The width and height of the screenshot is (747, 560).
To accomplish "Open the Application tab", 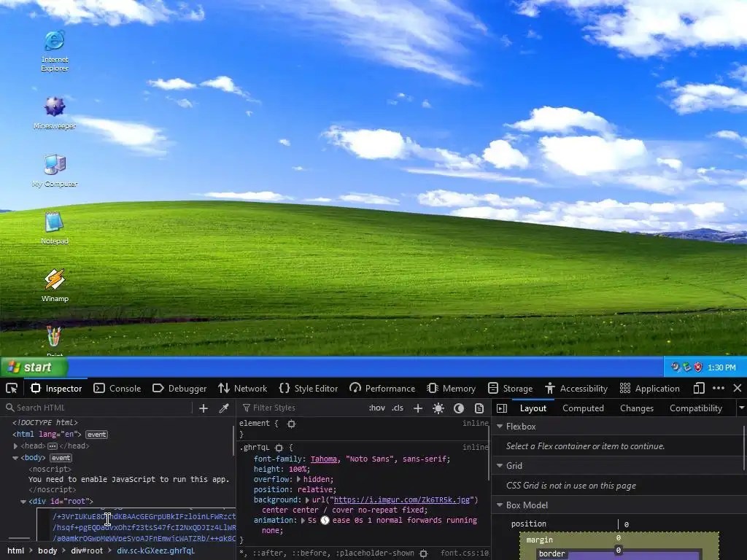I will [x=650, y=389].
